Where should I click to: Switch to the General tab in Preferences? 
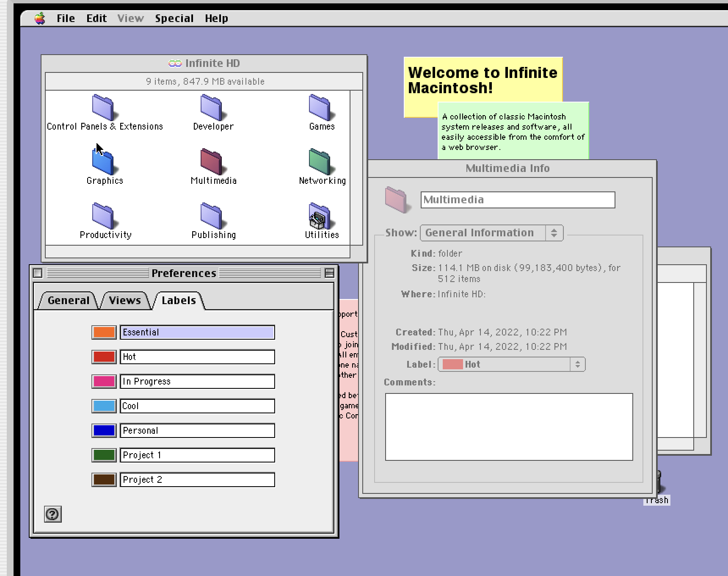[x=69, y=300]
